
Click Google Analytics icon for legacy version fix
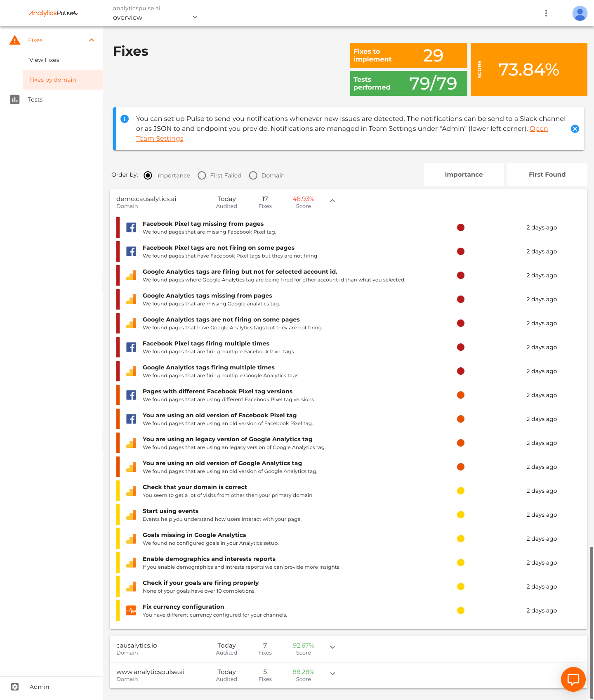pos(131,443)
